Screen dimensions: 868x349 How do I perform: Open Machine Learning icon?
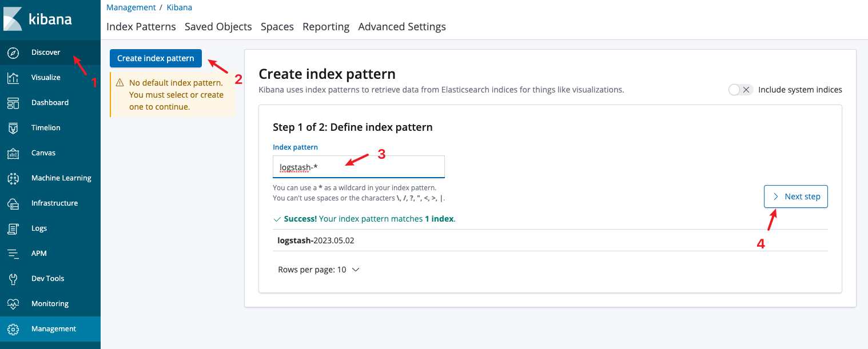tap(13, 178)
